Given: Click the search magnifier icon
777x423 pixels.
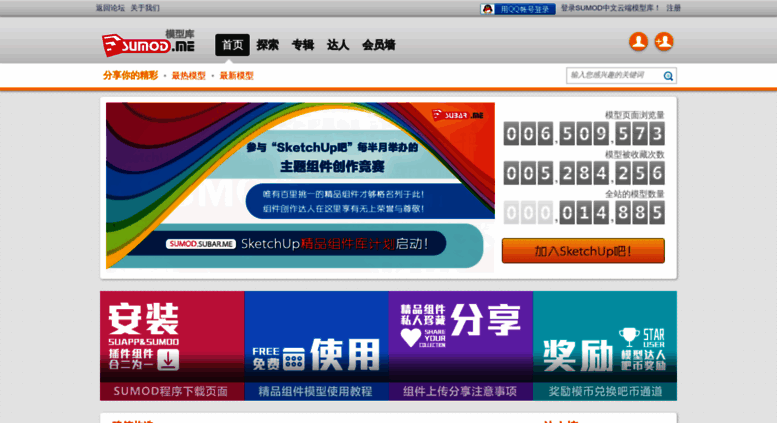Looking at the screenshot, I should coord(668,76).
